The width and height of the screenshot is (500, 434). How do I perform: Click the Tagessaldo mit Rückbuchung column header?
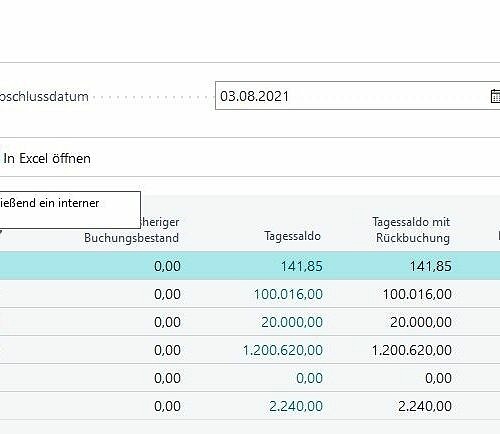point(411,230)
